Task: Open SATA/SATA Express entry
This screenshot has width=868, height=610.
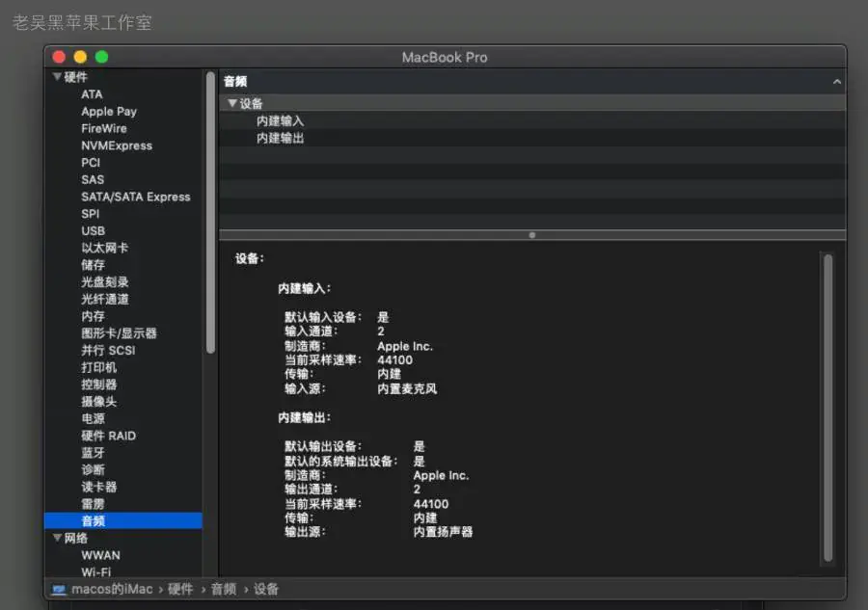Action: 136,198
